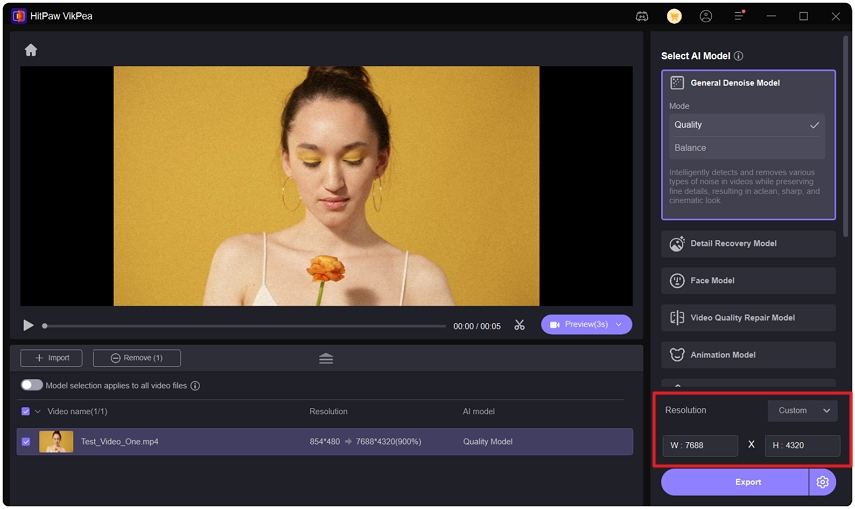
Task: Select the Face Model
Action: 748,280
